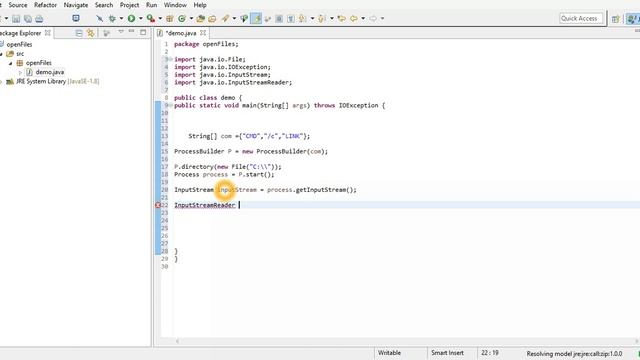Screen dimensions: 640x360
Task: Open the Window menu
Action: pyautogui.click(x=175, y=5)
